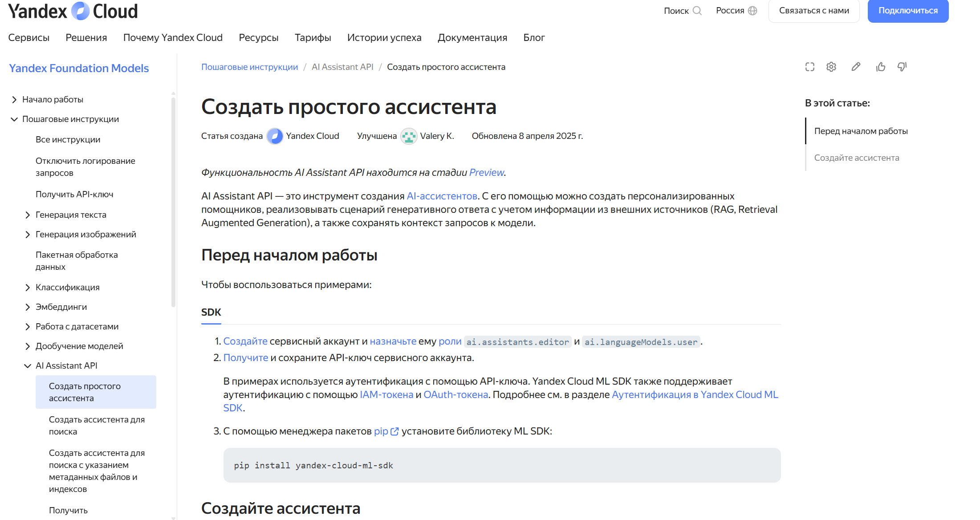Open the Ресурсы menu

point(259,38)
